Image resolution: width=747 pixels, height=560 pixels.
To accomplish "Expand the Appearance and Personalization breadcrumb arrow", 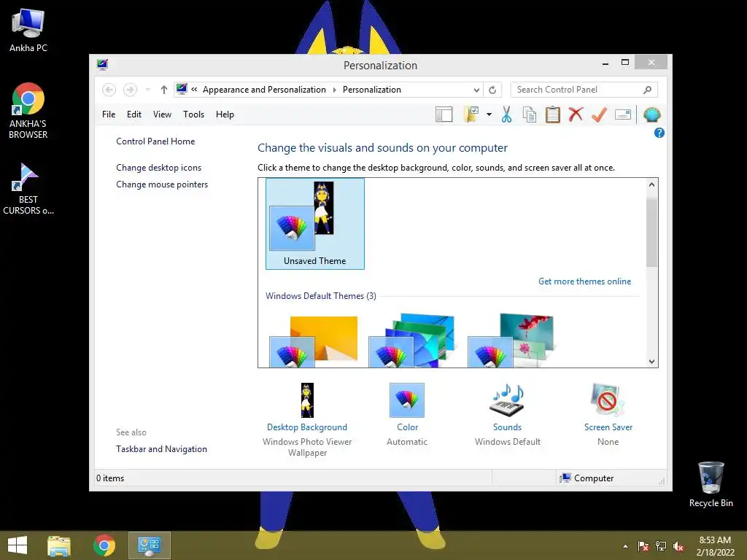I will point(334,90).
